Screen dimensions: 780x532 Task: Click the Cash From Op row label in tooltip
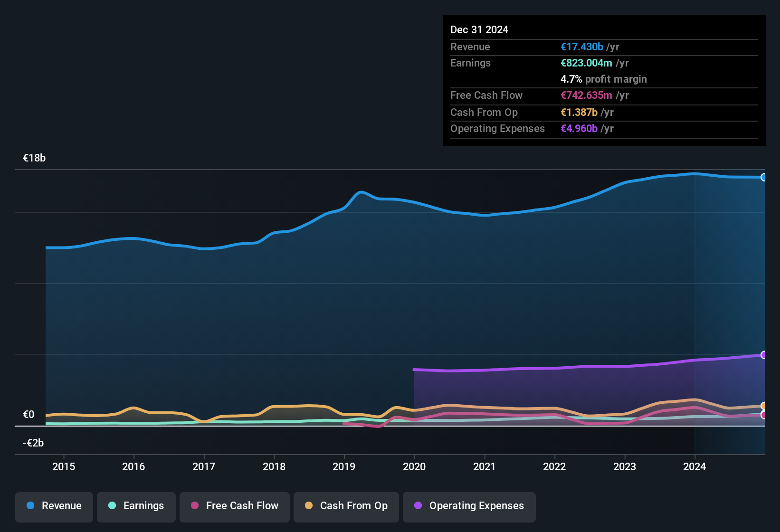pyautogui.click(x=484, y=112)
